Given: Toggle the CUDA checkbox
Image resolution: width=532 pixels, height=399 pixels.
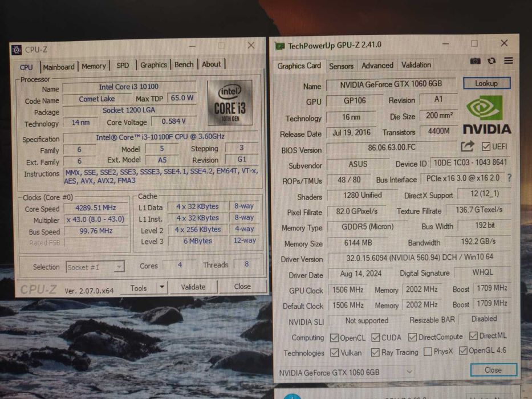Looking at the screenshot, I should tap(375, 337).
